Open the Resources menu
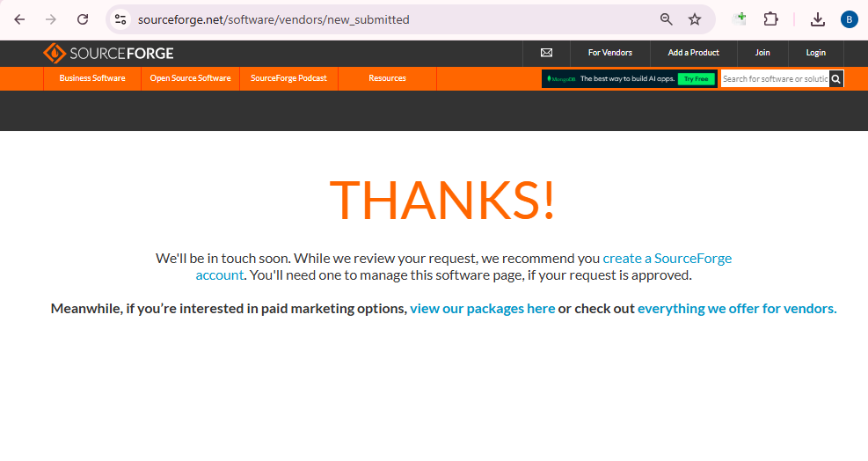 387,78
